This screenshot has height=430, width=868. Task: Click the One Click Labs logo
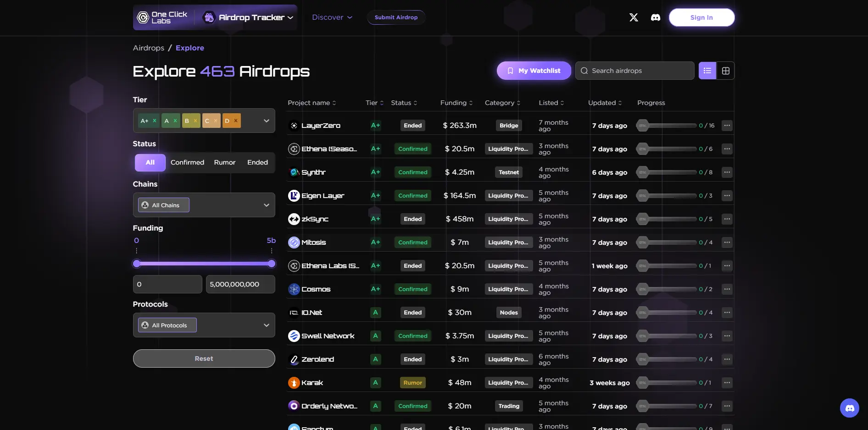[163, 17]
